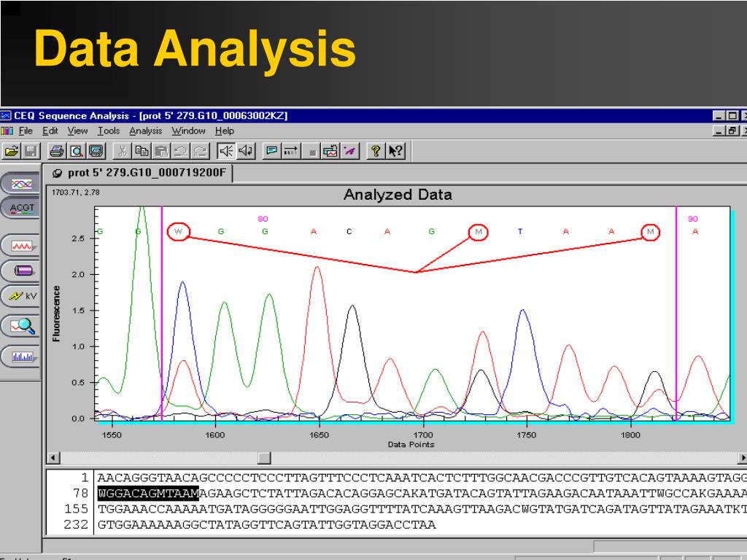Click the Data Points axis label

411,444
